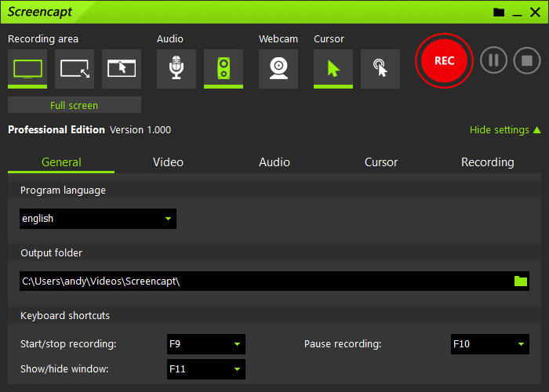Open the Recording settings tab

tap(487, 162)
